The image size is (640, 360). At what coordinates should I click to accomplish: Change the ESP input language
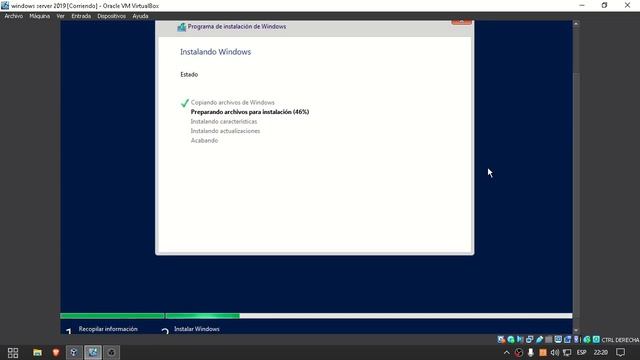pyautogui.click(x=582, y=353)
